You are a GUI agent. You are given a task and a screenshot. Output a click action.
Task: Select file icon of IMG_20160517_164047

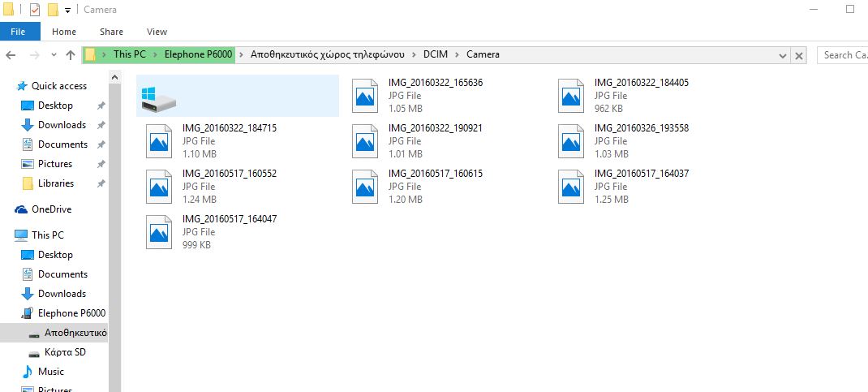click(x=159, y=232)
